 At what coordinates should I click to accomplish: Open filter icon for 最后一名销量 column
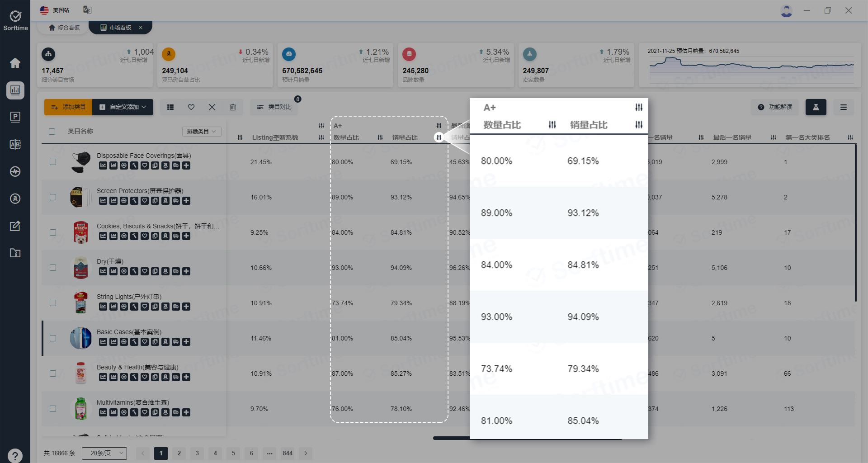coord(774,137)
